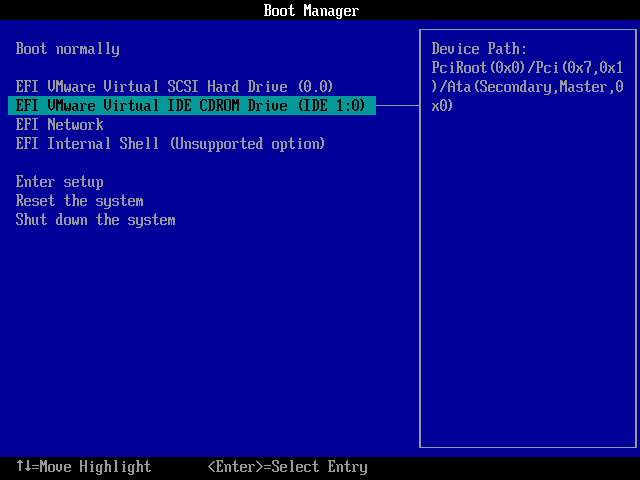Click the Move Highlight hint in footer
The image size is (640, 480).
[x=84, y=467]
